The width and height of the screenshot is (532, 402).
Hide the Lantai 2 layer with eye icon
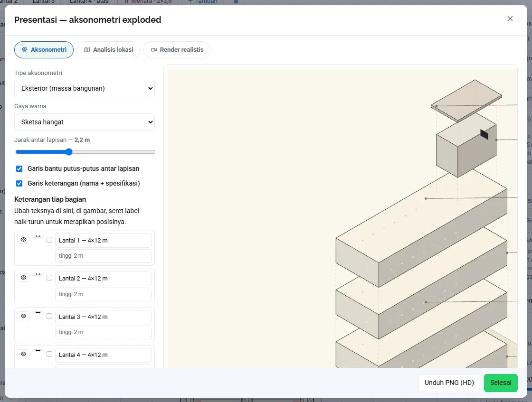(23, 278)
